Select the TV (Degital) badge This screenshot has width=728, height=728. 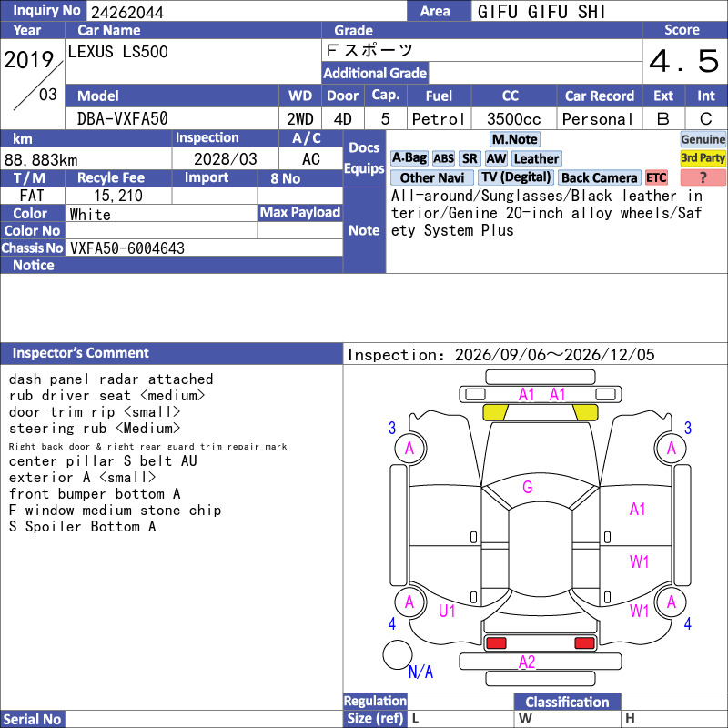click(x=516, y=177)
